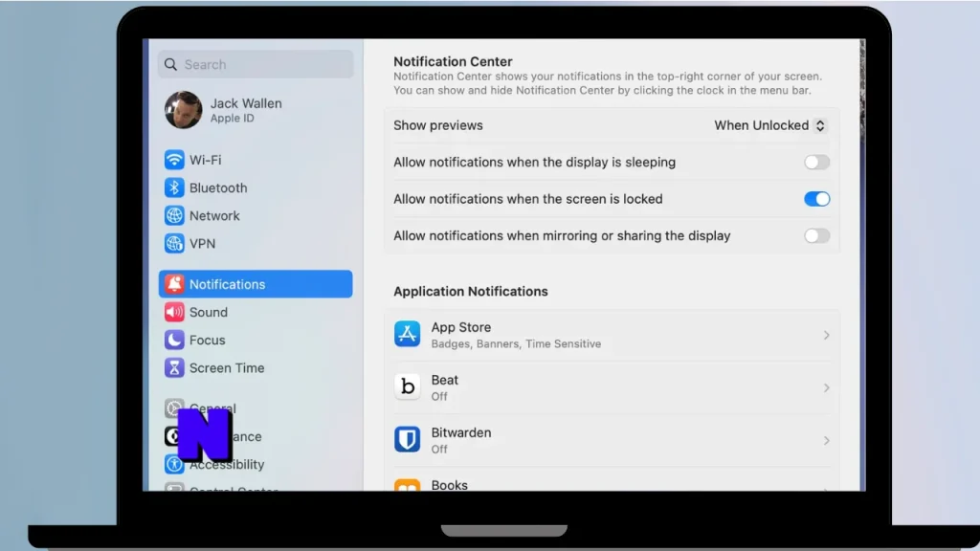The image size is (980, 551).
Task: Enable notifications when display is sleeping
Action: point(816,163)
